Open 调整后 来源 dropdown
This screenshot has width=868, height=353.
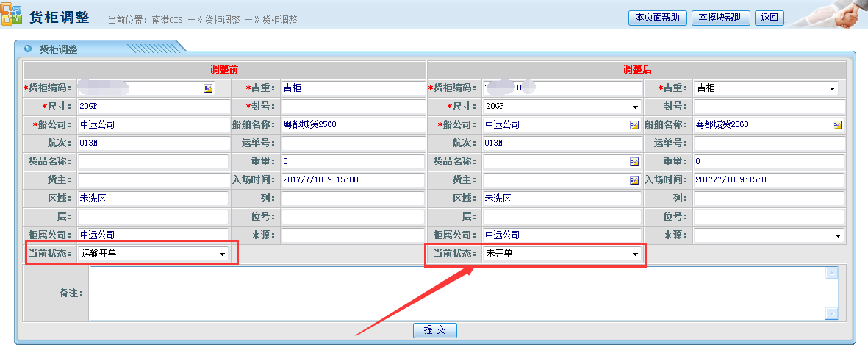[838, 236]
